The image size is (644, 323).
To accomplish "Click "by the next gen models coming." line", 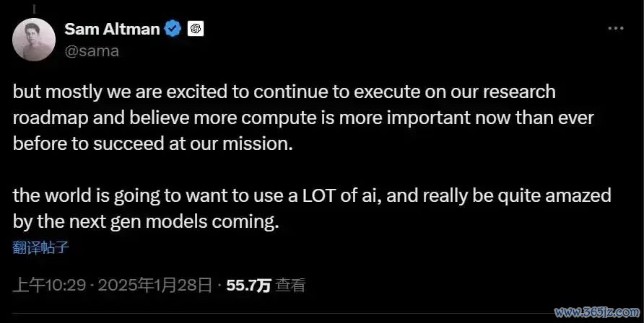I will 146,222.
